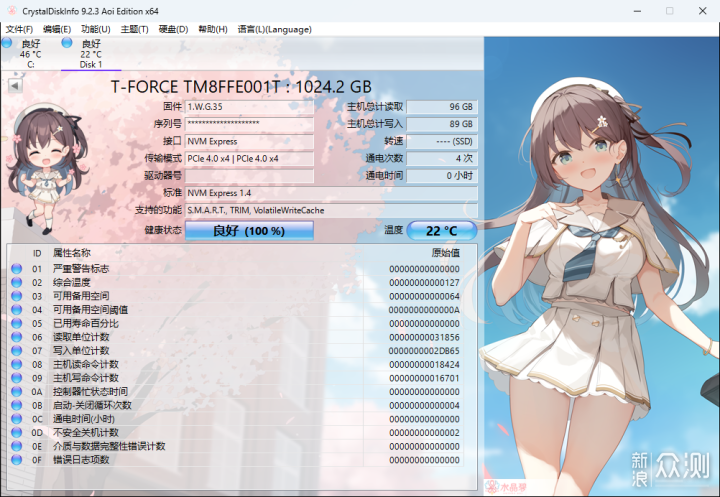Click the S.M.A.R.T., TRIM features field
This screenshot has height=497, width=720.
point(331,210)
